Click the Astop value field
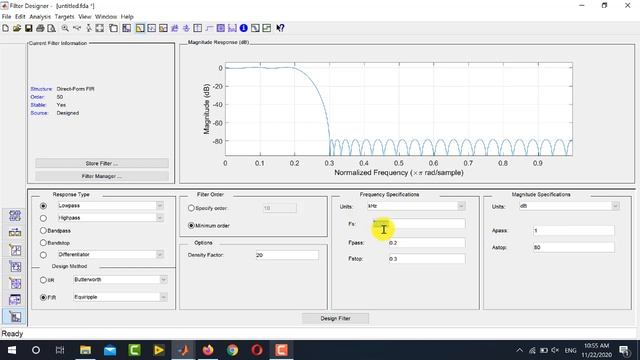 573,247
